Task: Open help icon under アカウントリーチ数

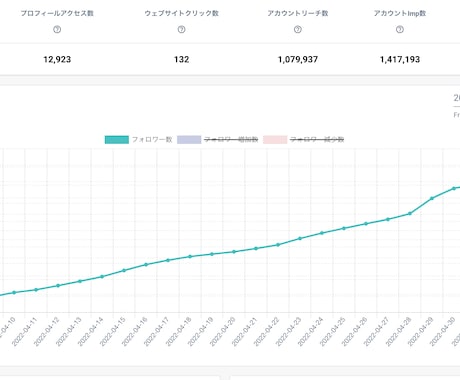Action: click(298, 30)
